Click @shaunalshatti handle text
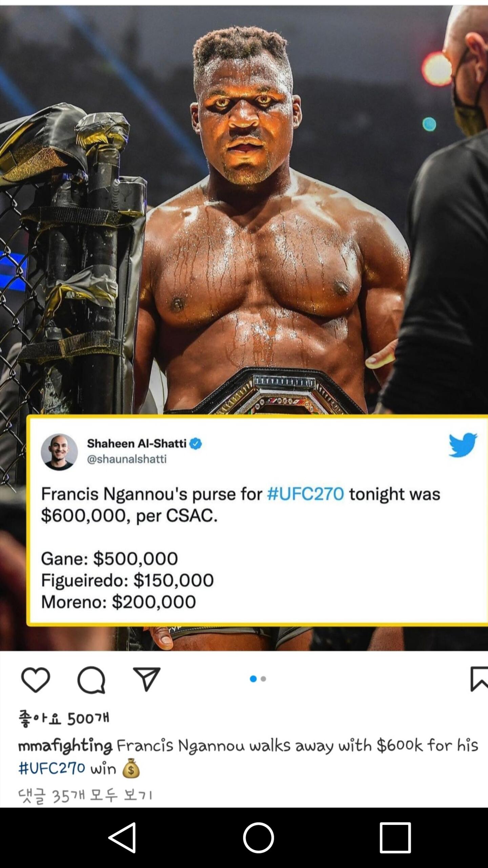Screen dimensions: 488x868 tap(127, 459)
